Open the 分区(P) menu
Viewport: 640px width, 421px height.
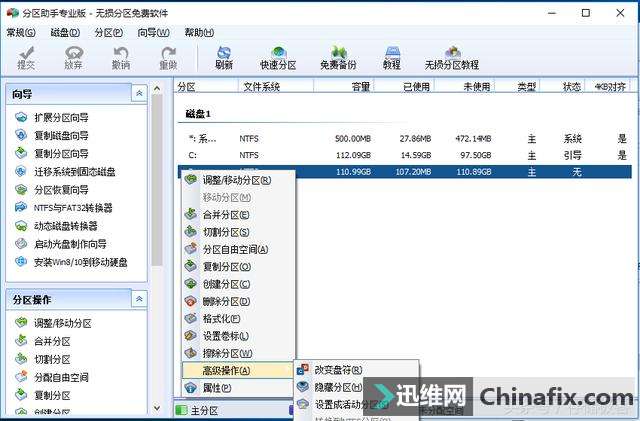coord(109,32)
